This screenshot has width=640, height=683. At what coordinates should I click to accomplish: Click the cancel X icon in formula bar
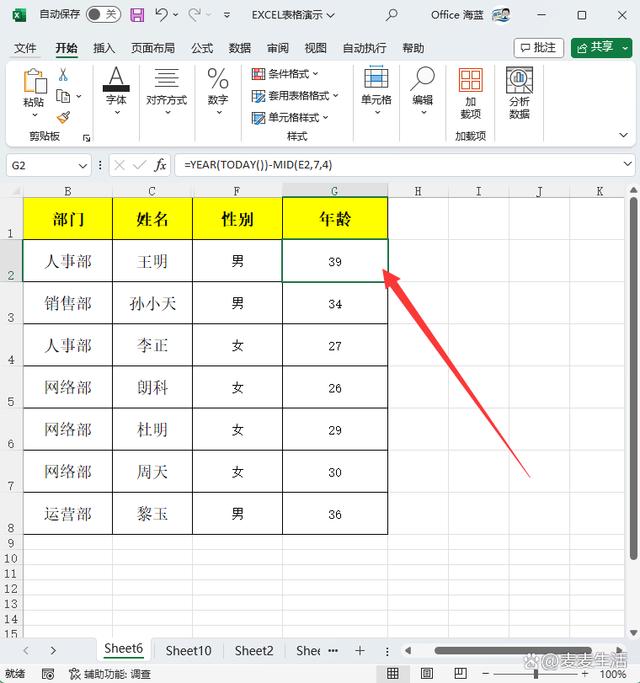120,165
